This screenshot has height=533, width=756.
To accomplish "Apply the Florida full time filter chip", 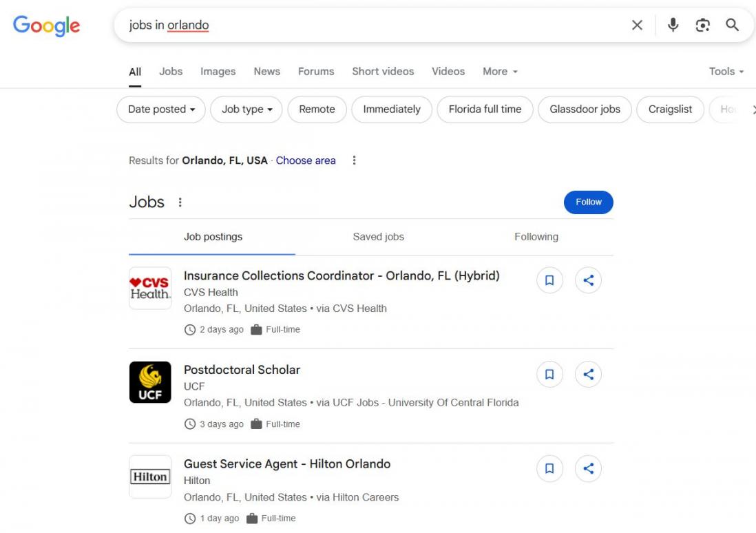I will click(x=485, y=109).
